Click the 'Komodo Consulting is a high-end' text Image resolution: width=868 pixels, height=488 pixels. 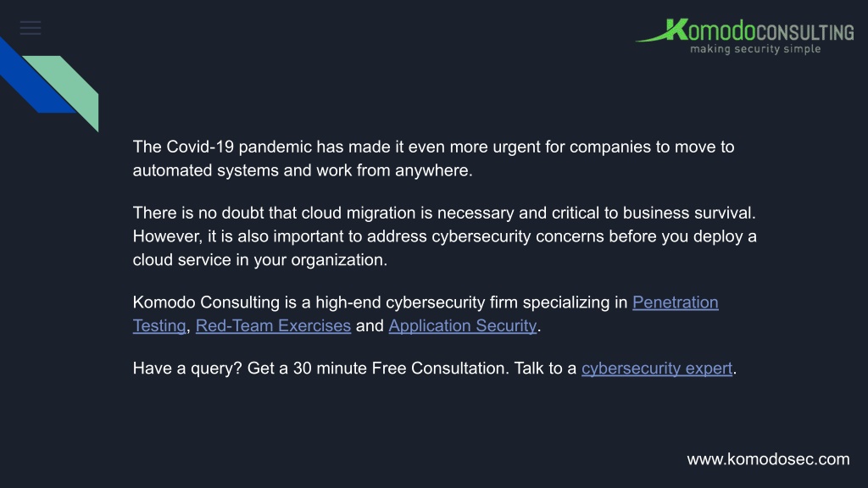coord(381,302)
